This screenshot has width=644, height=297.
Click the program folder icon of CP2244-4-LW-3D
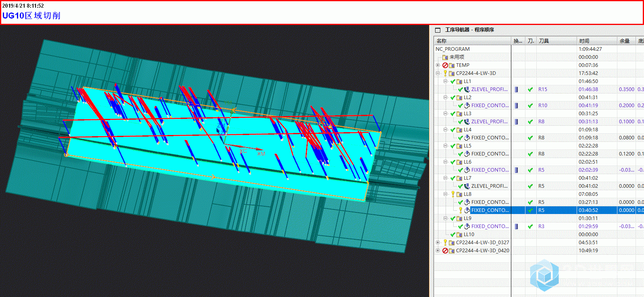[x=452, y=73]
